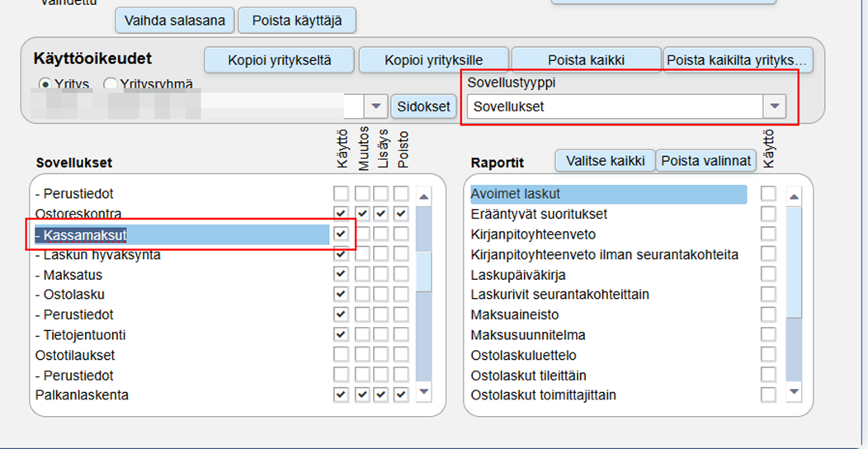Select the - Ostolasku row text
The height and width of the screenshot is (449, 868).
tap(70, 295)
